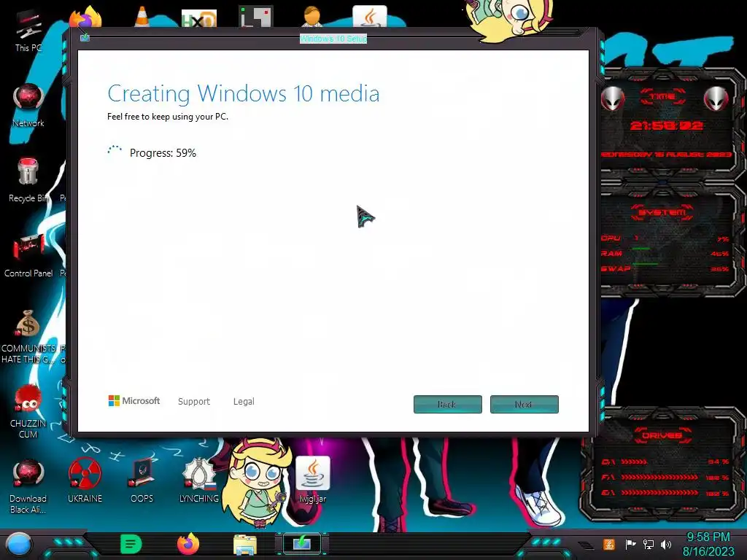Open the UKRAINE radiation icon
This screenshot has width=747, height=560.
click(x=85, y=481)
